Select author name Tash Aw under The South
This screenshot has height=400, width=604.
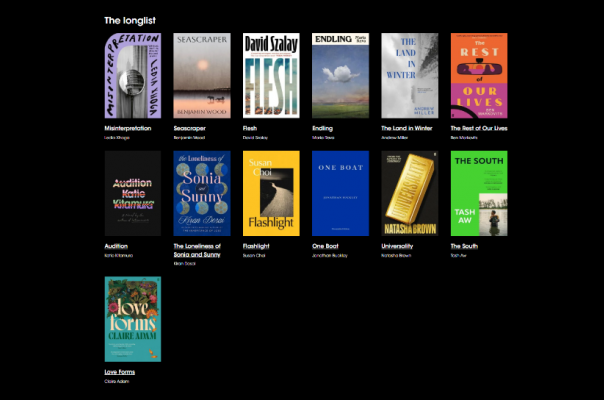pos(458,255)
